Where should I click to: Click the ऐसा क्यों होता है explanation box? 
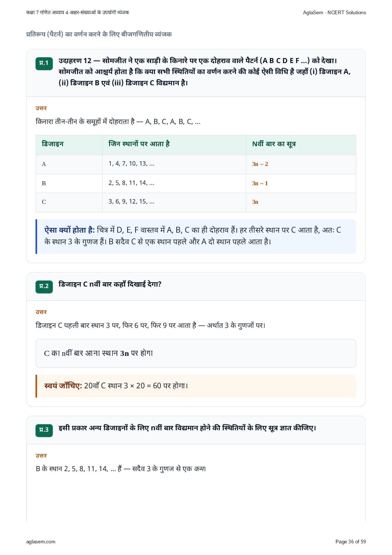click(196, 236)
